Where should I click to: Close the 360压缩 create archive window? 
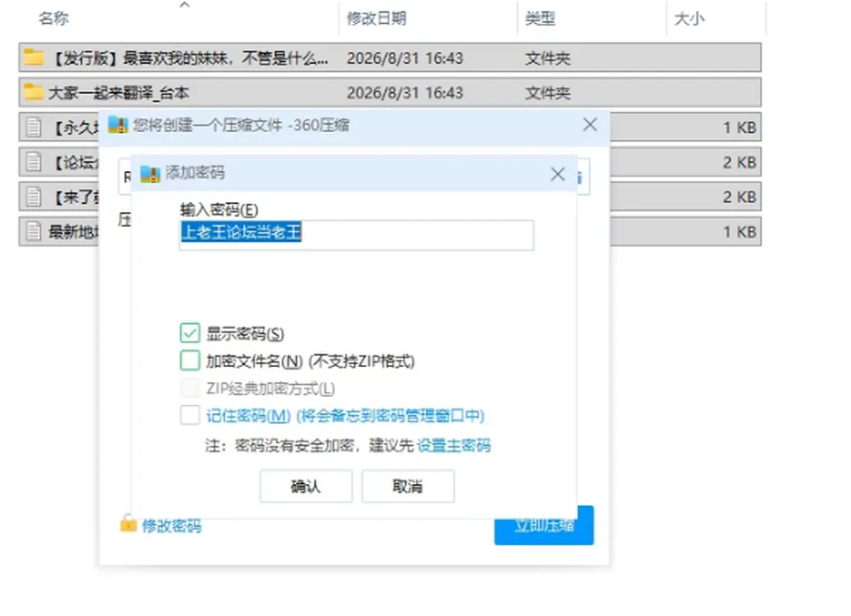pyautogui.click(x=590, y=125)
